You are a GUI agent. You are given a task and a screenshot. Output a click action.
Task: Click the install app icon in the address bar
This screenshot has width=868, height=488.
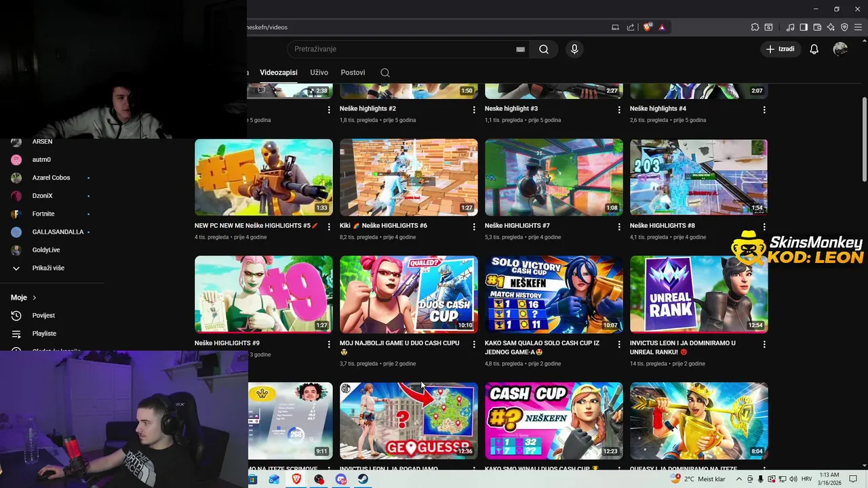click(x=616, y=27)
